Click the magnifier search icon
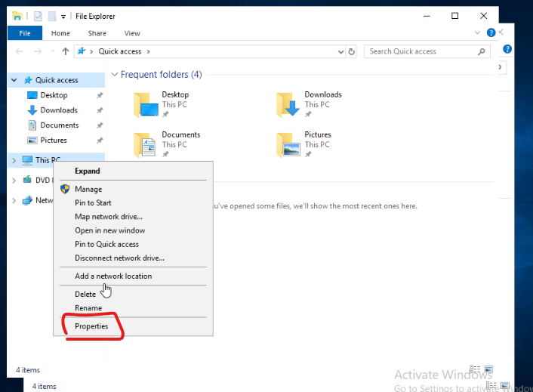This screenshot has width=533, height=392. (x=482, y=51)
